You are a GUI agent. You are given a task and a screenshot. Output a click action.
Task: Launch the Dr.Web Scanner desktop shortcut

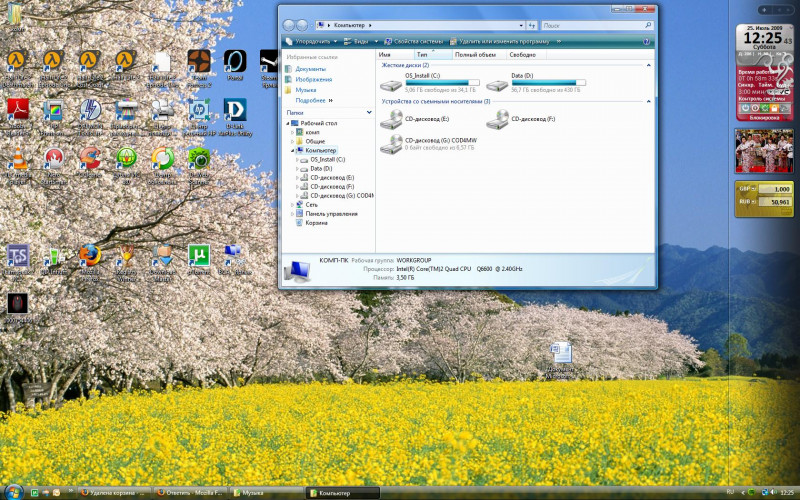[198, 158]
